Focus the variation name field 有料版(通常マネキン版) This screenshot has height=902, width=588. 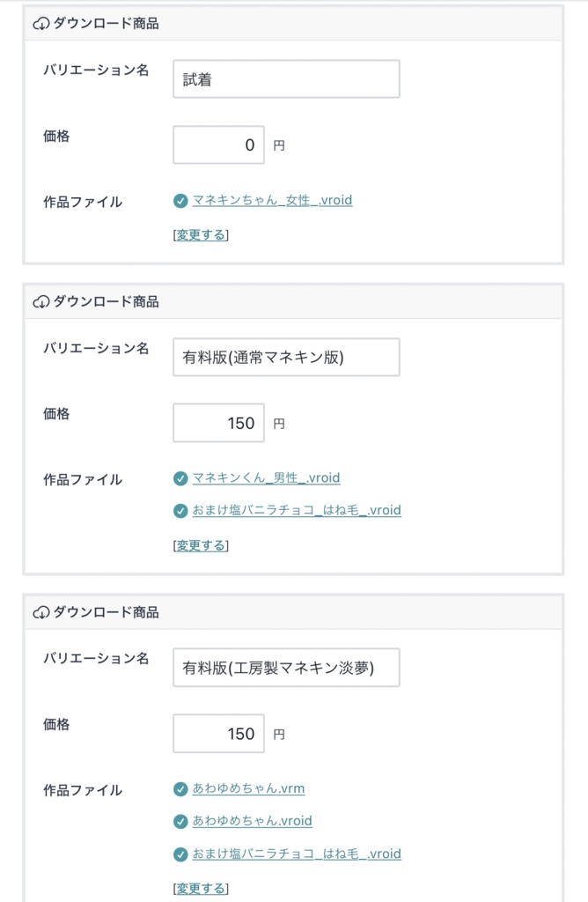286,357
